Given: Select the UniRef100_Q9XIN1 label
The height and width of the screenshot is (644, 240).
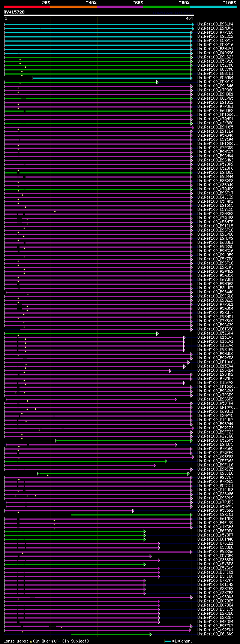Looking at the screenshot, I should (x=215, y=514).
